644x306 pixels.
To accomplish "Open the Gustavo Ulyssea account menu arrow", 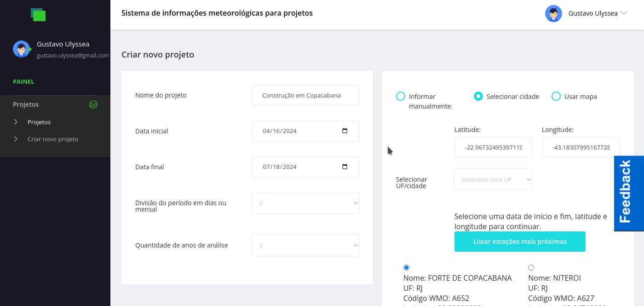I will [624, 13].
